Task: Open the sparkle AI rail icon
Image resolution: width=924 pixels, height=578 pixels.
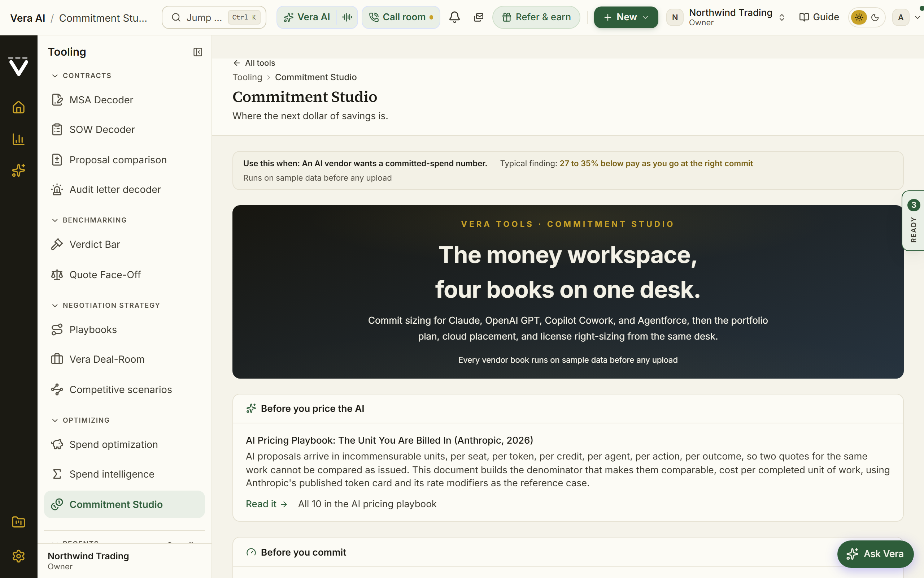Action: pyautogui.click(x=18, y=171)
